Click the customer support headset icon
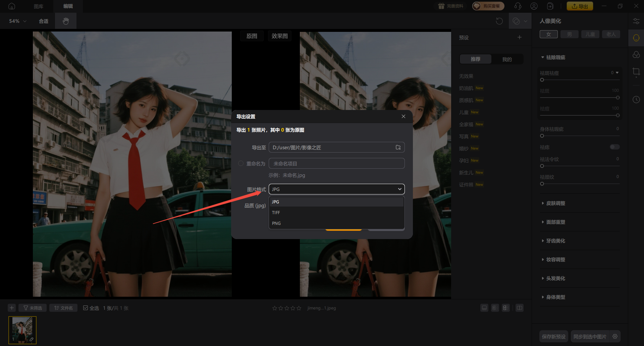 518,6
